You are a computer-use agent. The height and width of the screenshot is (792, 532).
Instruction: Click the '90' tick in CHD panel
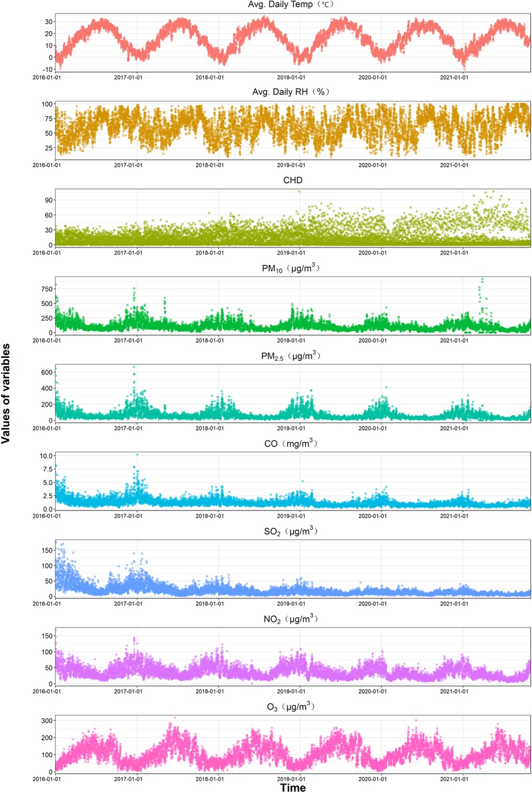[x=49, y=199]
